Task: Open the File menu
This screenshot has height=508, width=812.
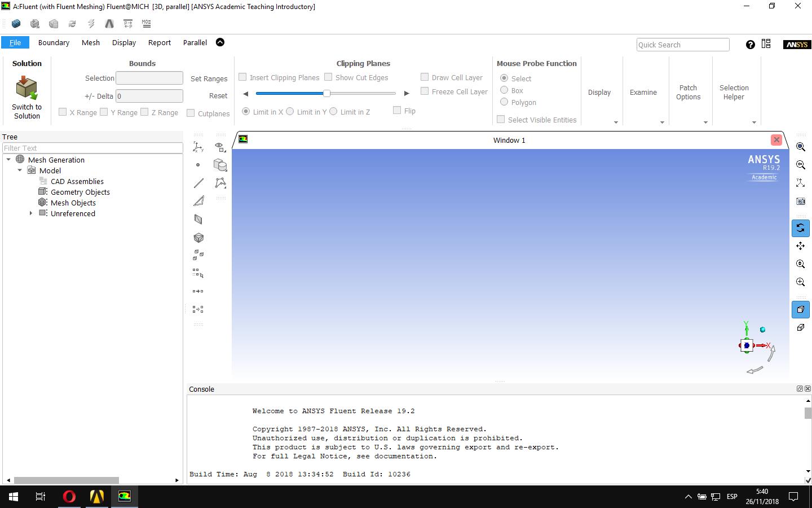Action: point(15,42)
